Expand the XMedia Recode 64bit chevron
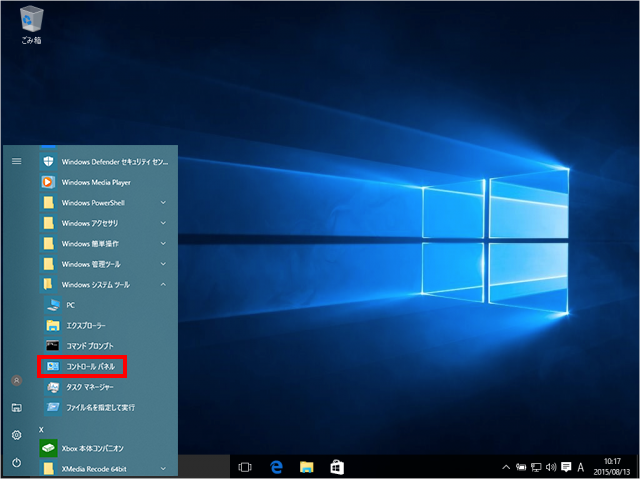This screenshot has height=479, width=640. [163, 468]
